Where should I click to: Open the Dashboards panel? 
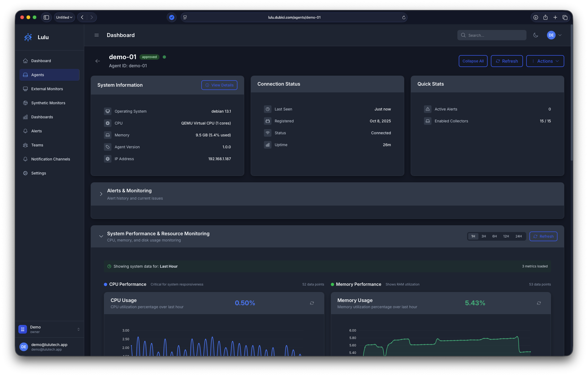pyautogui.click(x=42, y=117)
